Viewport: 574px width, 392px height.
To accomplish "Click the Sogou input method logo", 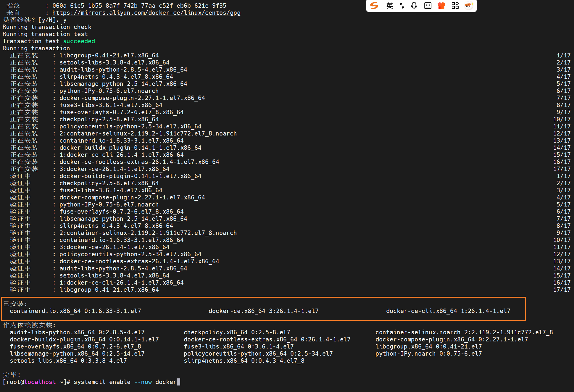I will pos(374,6).
